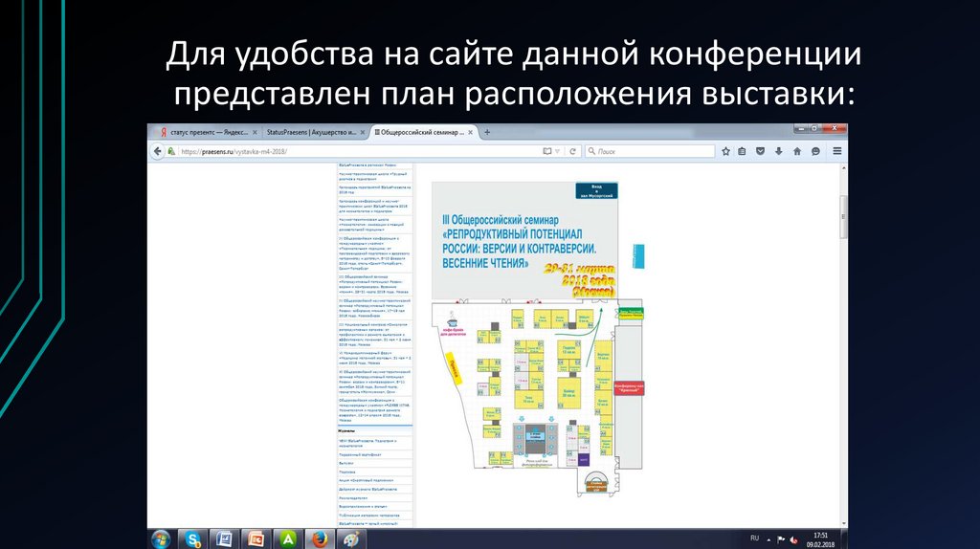The width and height of the screenshot is (980, 549).
Task: Select the 'III Общероссийский семинар' tab
Action: point(420,132)
